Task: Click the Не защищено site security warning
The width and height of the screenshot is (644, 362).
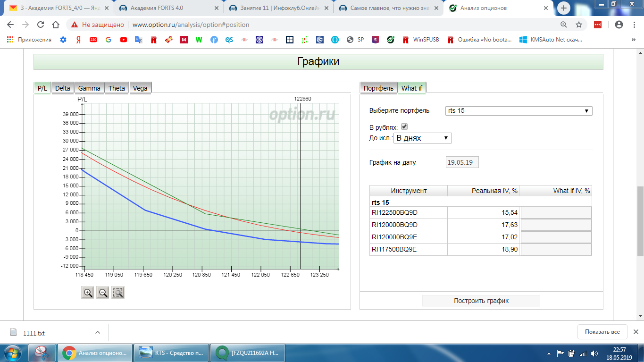Action: click(98, 25)
